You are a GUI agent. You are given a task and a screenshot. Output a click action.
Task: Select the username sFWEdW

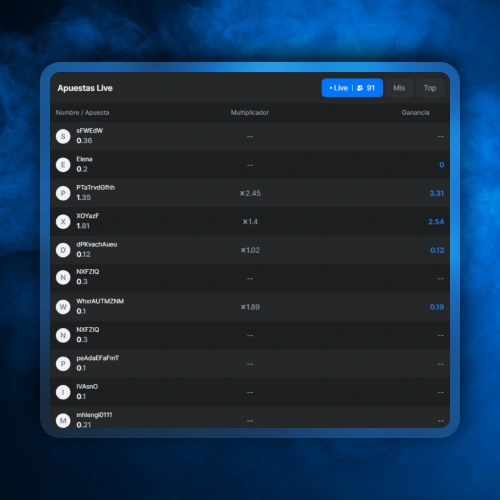[89, 131]
